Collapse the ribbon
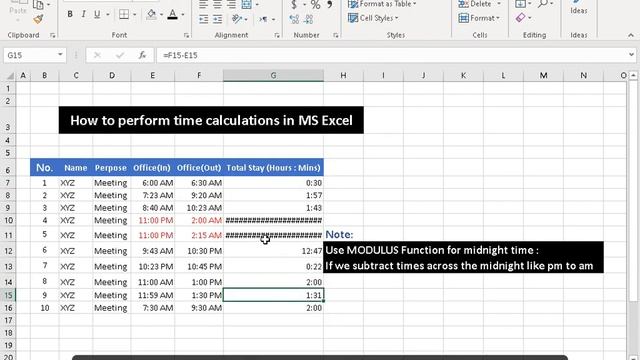This screenshot has width=640, height=360. point(631,36)
